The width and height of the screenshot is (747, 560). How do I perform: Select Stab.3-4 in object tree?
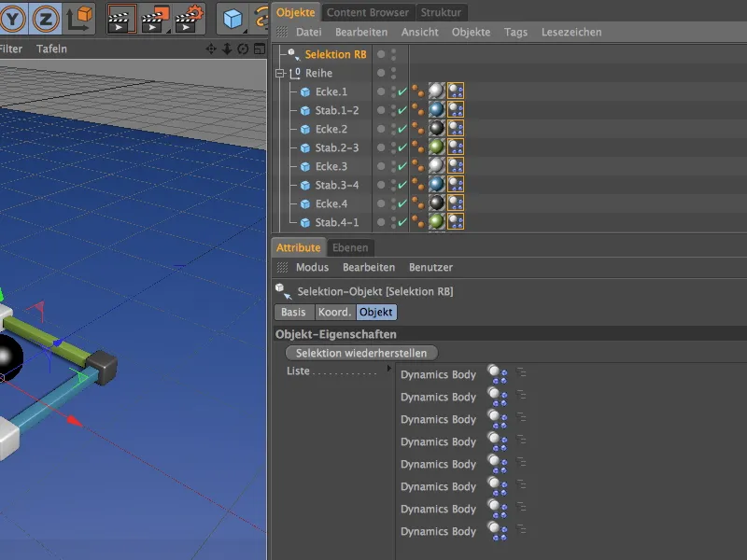[x=337, y=185]
